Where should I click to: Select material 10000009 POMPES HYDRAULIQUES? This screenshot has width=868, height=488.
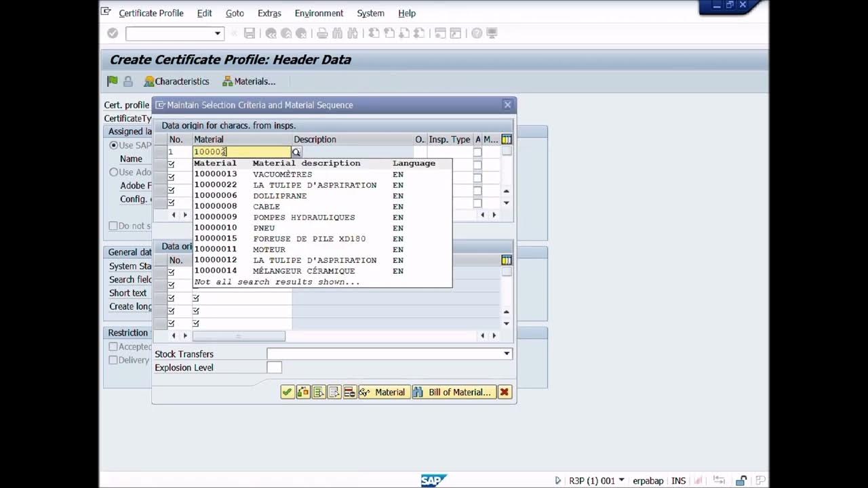click(323, 218)
